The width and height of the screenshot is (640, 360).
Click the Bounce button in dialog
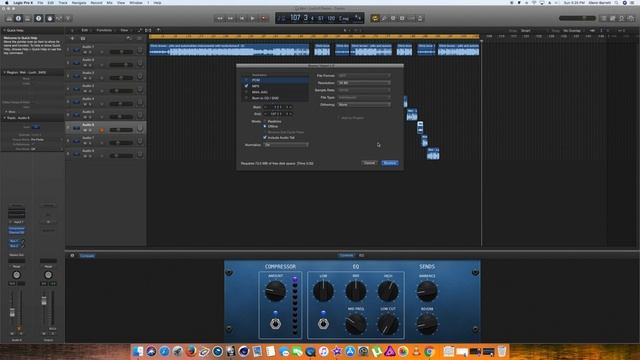point(390,163)
